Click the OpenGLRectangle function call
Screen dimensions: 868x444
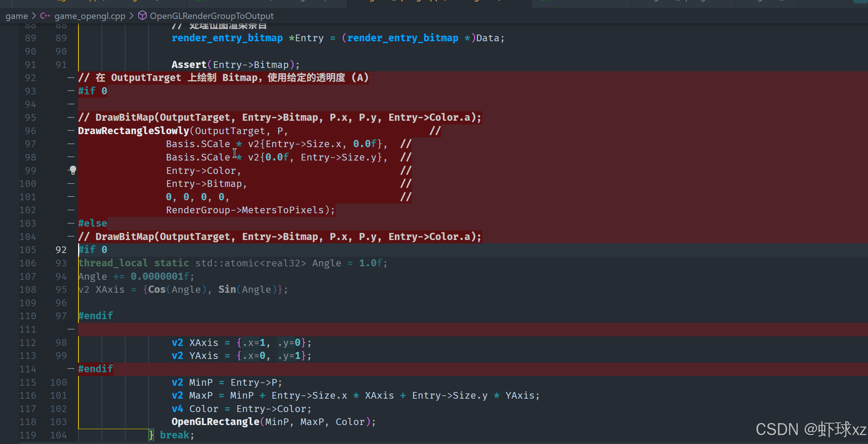click(215, 422)
